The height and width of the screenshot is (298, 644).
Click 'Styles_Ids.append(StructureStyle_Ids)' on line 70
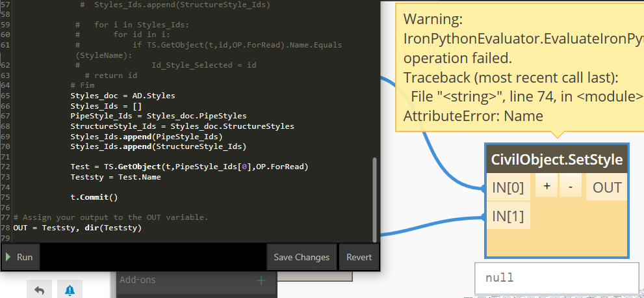click(x=158, y=146)
